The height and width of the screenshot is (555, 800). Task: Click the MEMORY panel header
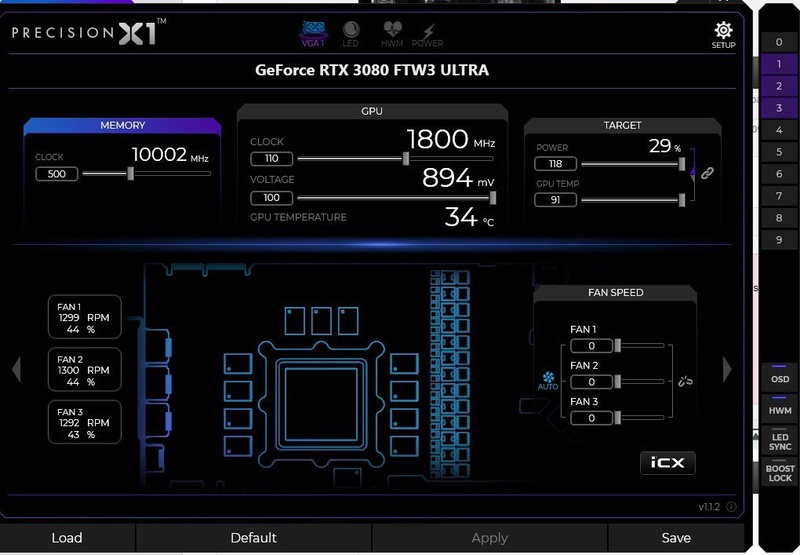pyautogui.click(x=122, y=125)
